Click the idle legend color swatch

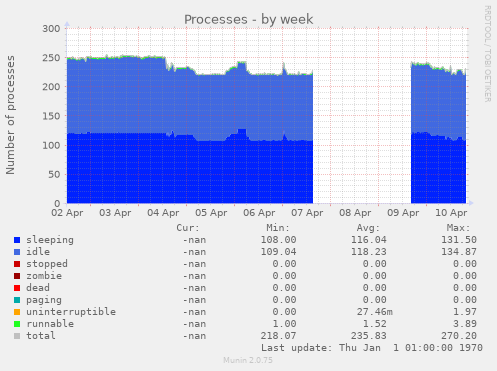tap(17, 252)
